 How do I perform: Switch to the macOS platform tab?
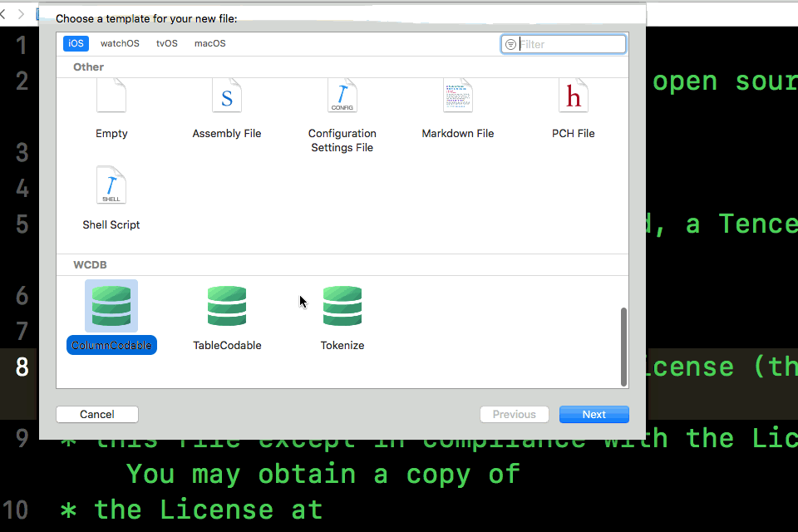[x=209, y=43]
